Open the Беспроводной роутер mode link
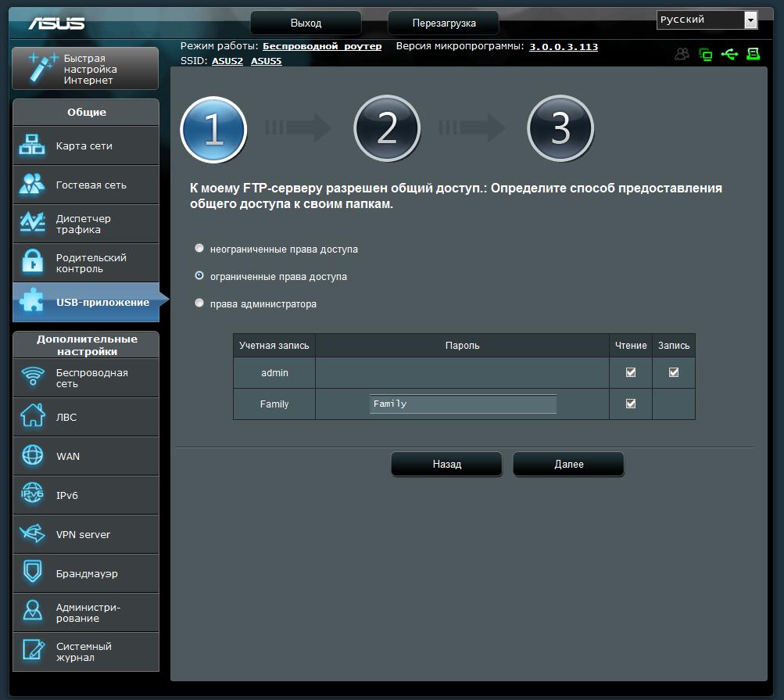 pyautogui.click(x=322, y=46)
